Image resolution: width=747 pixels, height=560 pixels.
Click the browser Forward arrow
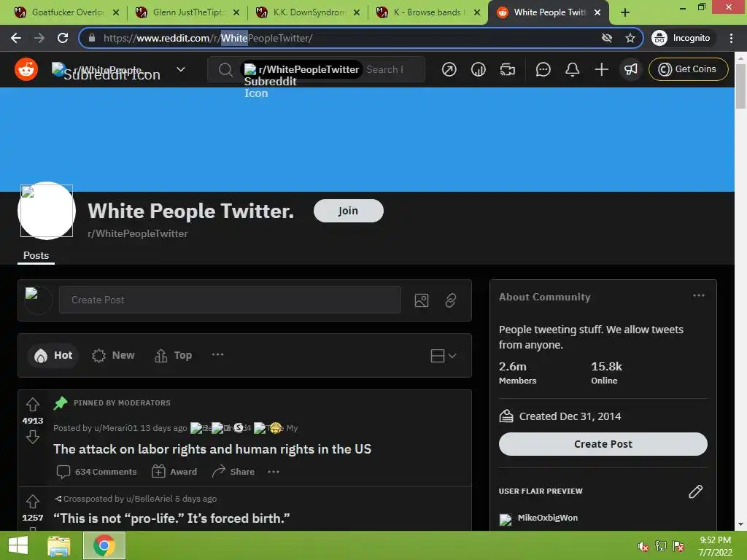tap(39, 38)
